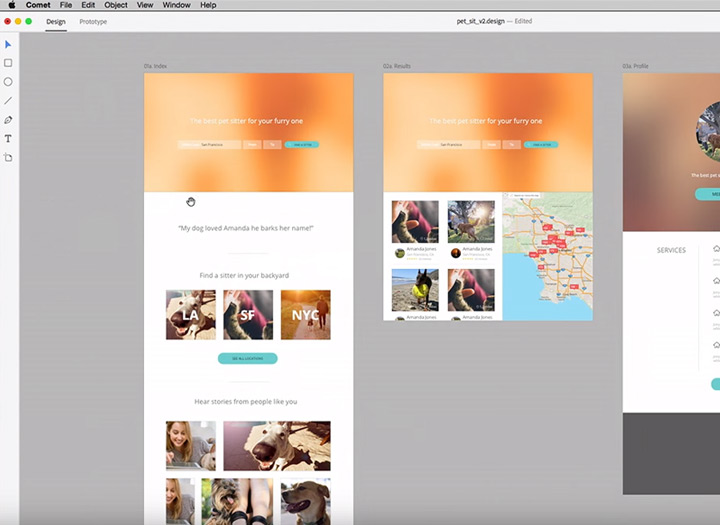Click the pet_sit_v2.design document title
Screen dimensions: 720x525
tap(480, 21)
